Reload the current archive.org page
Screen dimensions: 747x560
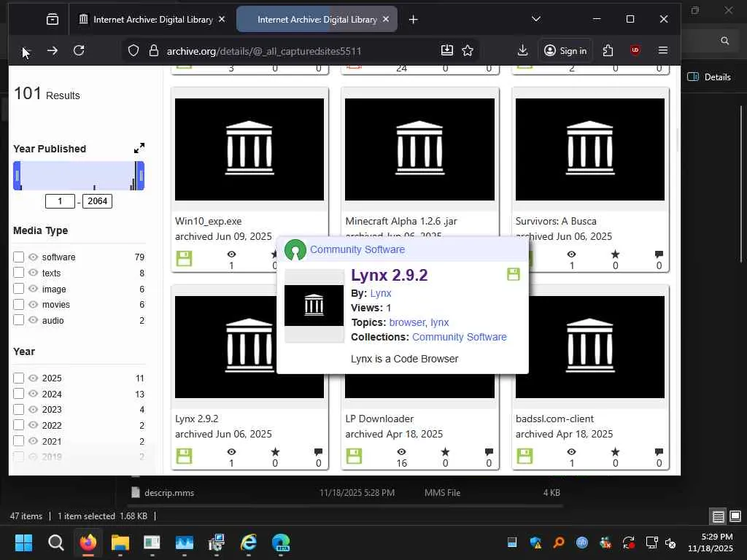click(x=79, y=50)
